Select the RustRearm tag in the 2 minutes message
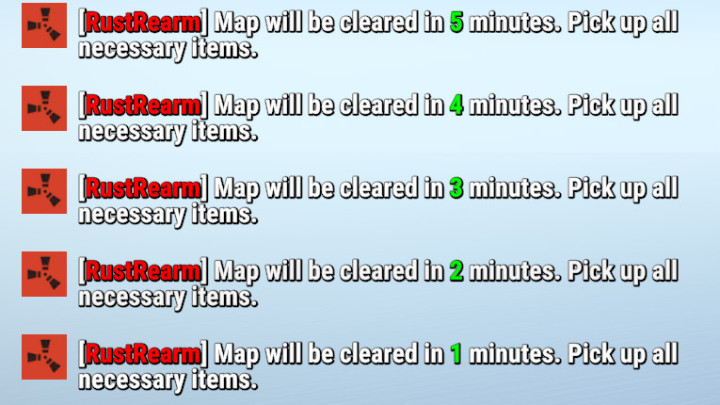The width and height of the screenshot is (720, 405). (x=143, y=271)
